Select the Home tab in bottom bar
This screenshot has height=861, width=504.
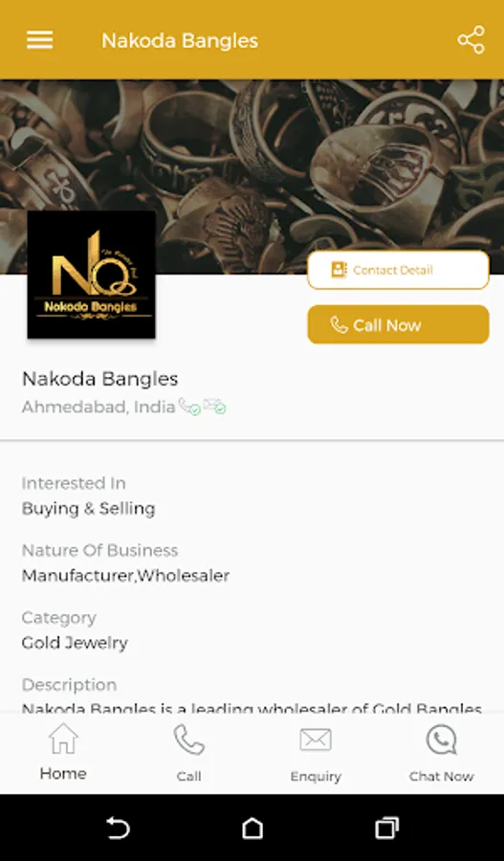click(63, 752)
